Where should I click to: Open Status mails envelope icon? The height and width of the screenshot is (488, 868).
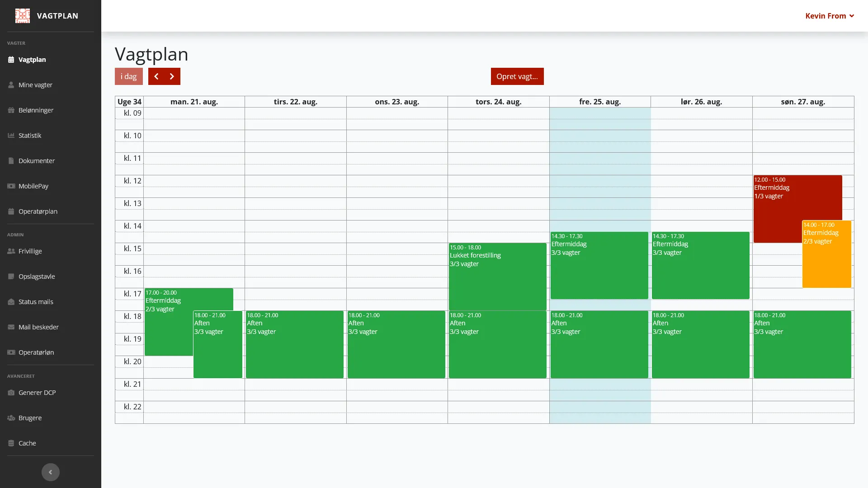point(11,302)
